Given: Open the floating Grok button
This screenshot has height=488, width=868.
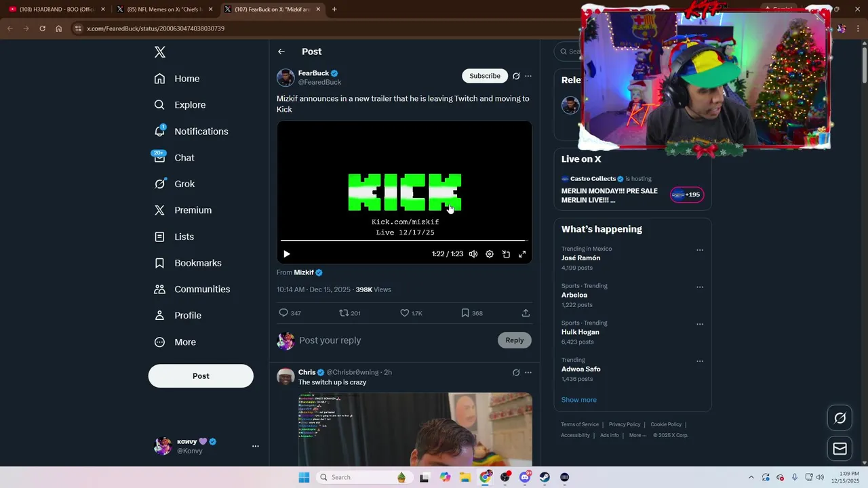Looking at the screenshot, I should point(840,418).
